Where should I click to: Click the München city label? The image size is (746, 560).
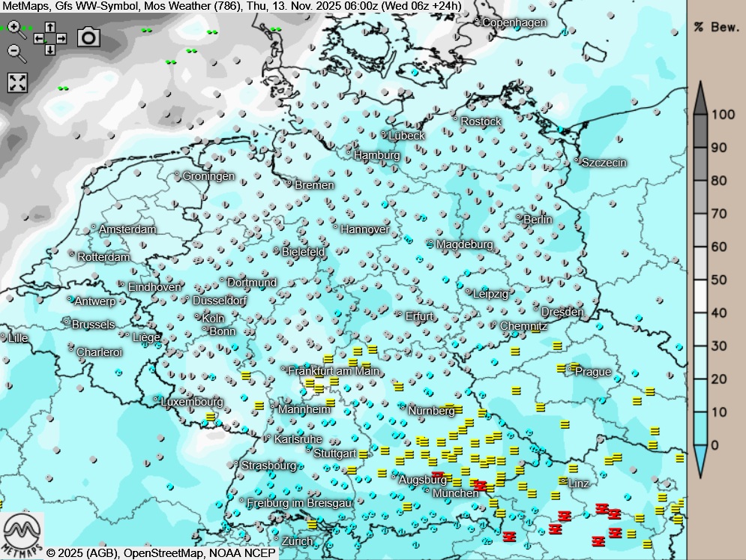(455, 493)
